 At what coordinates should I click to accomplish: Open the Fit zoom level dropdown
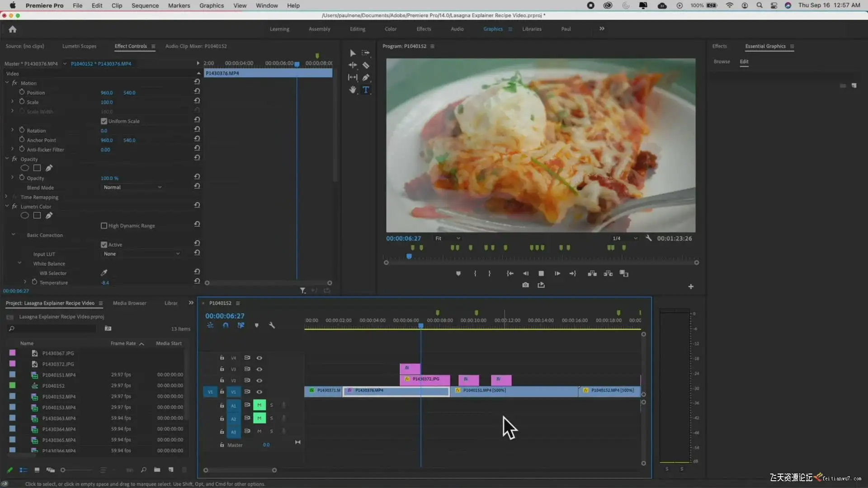(x=448, y=239)
